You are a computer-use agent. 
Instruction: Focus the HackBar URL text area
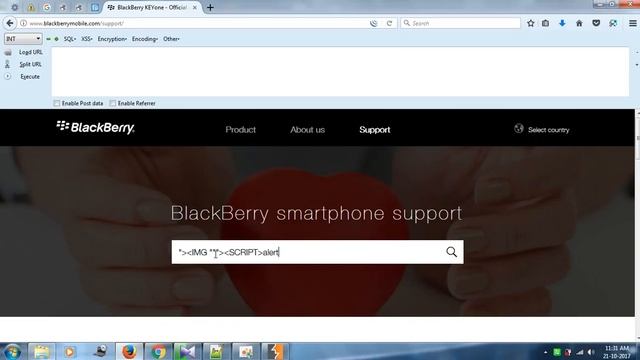[x=340, y=72]
